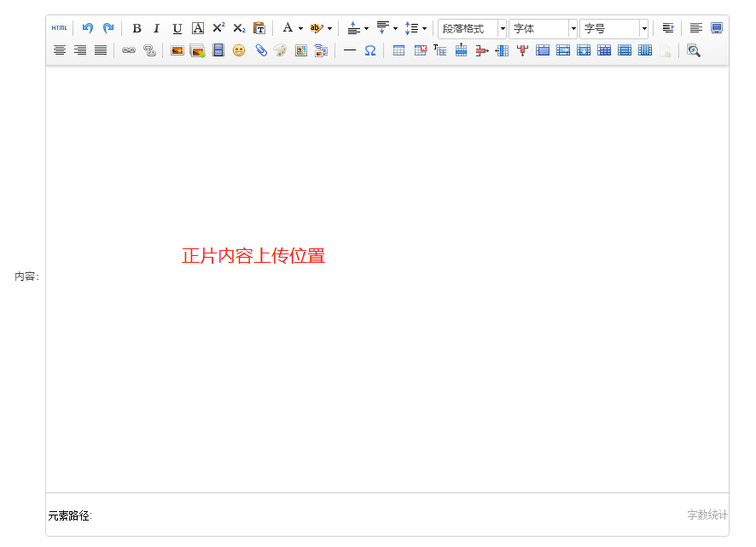The image size is (756, 547).
Task: Switch to HTML source mode
Action: click(60, 28)
